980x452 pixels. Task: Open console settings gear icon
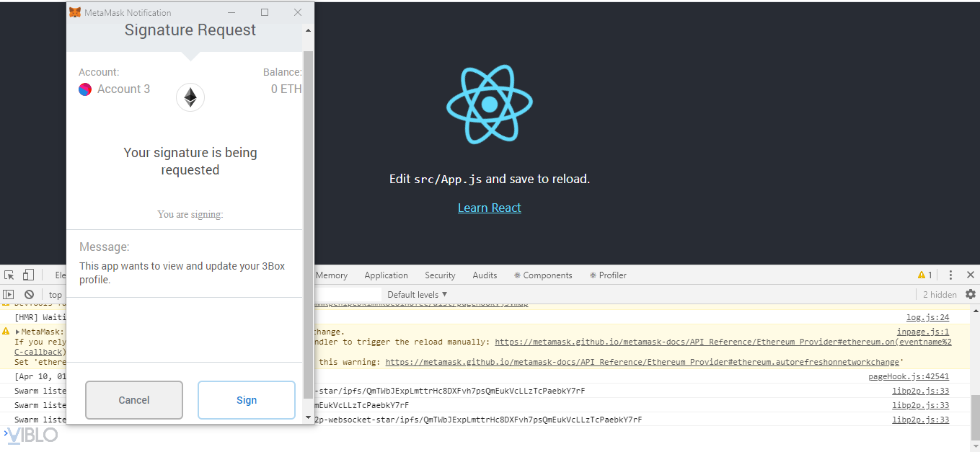[971, 294]
